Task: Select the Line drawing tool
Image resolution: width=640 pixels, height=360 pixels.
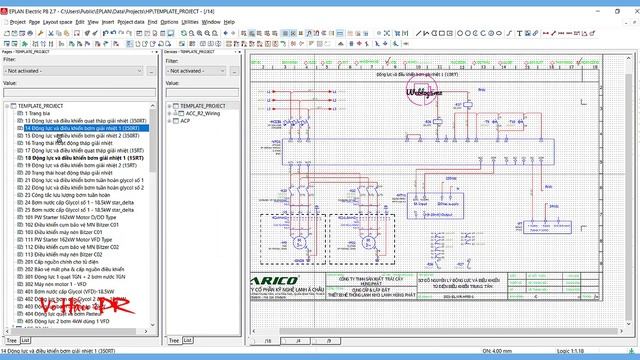Action: 418,33
